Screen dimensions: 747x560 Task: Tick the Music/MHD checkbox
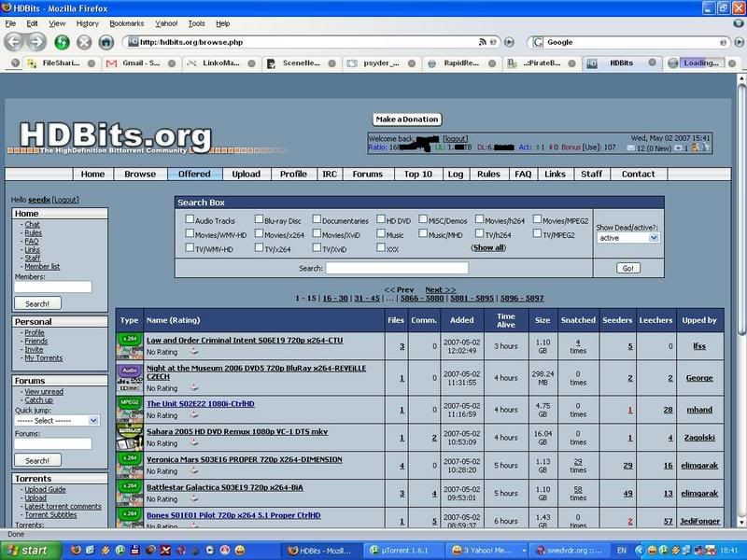[423, 233]
